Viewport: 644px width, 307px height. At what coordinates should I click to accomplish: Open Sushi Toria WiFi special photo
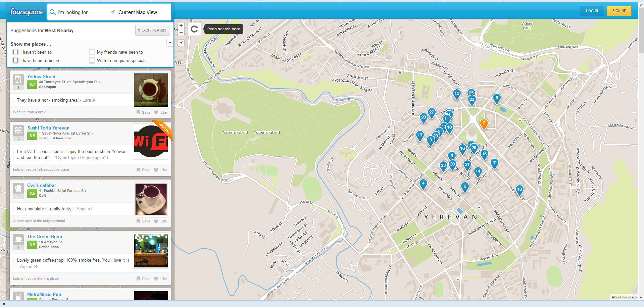pyautogui.click(x=151, y=142)
